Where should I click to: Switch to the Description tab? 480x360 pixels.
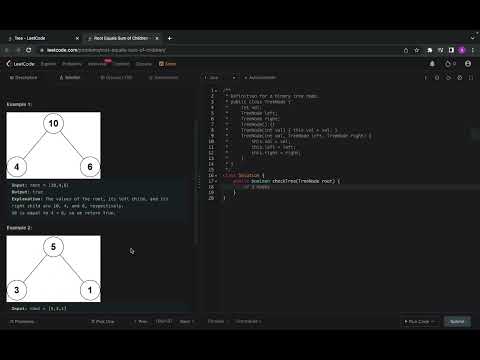coord(23,78)
